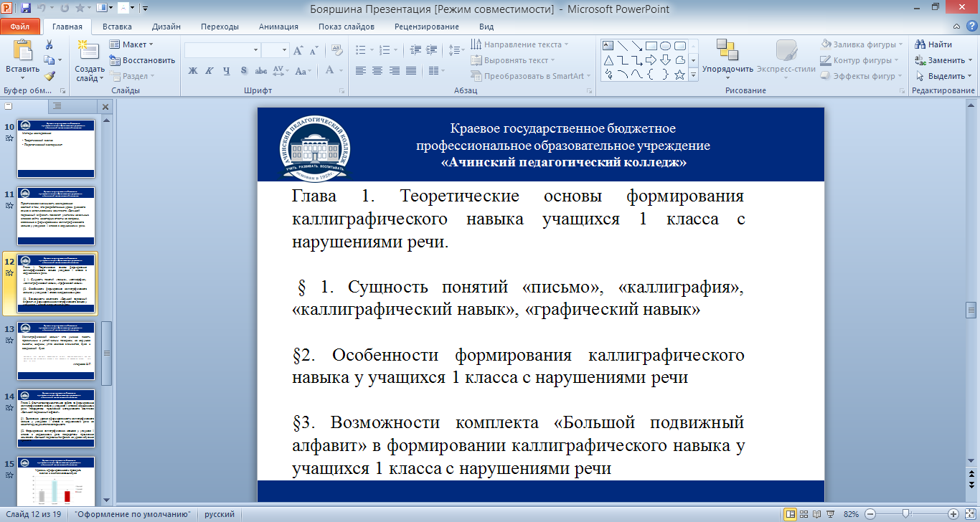Open the line spacing dropdown

tap(456, 50)
